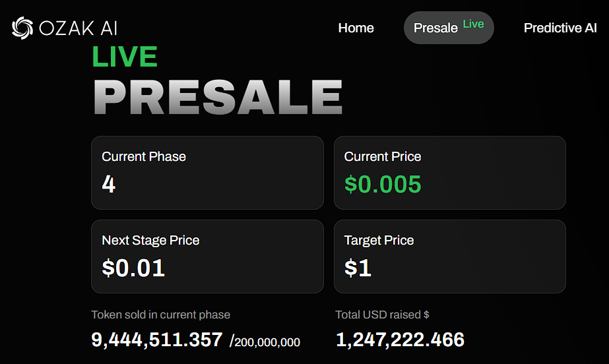
Task: Click the Ozak AI swirl logo icon
Action: (22, 28)
